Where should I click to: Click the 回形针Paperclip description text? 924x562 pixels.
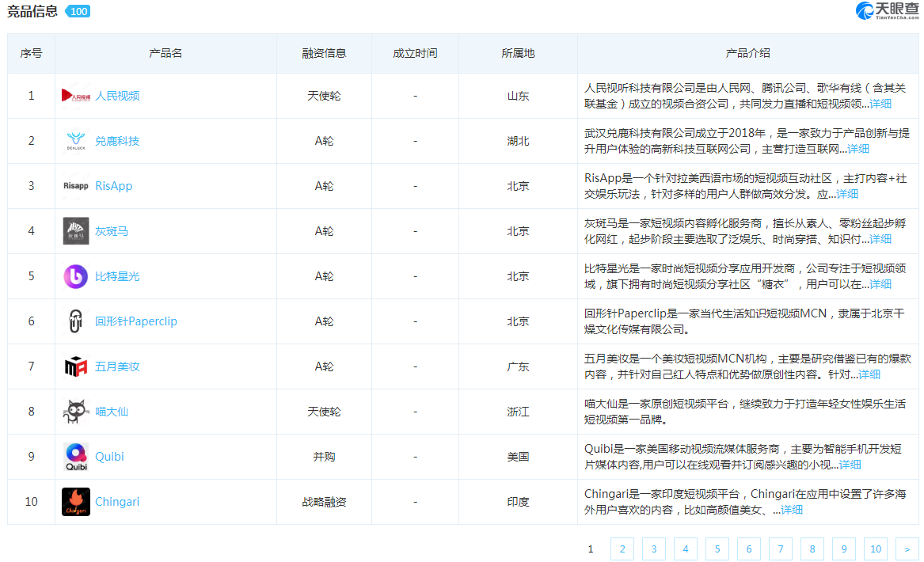coord(744,321)
